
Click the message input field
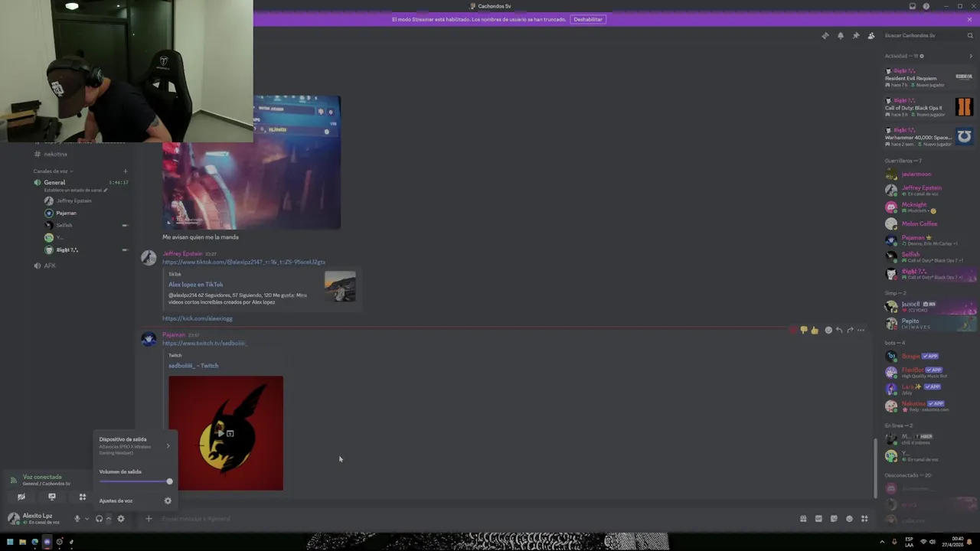point(475,519)
